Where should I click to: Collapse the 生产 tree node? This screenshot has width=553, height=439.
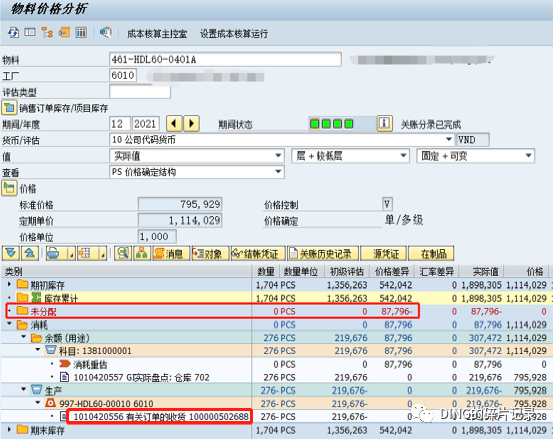[23, 389]
